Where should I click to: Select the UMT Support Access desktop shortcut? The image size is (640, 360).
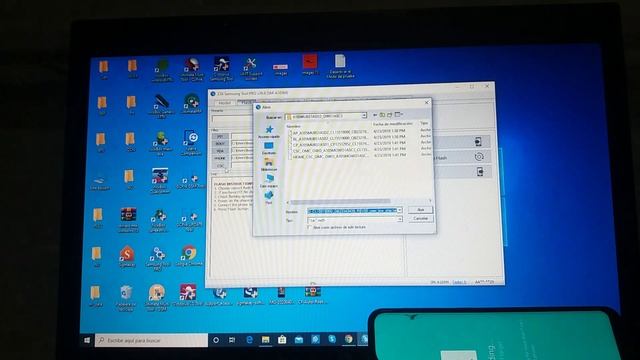pyautogui.click(x=251, y=69)
